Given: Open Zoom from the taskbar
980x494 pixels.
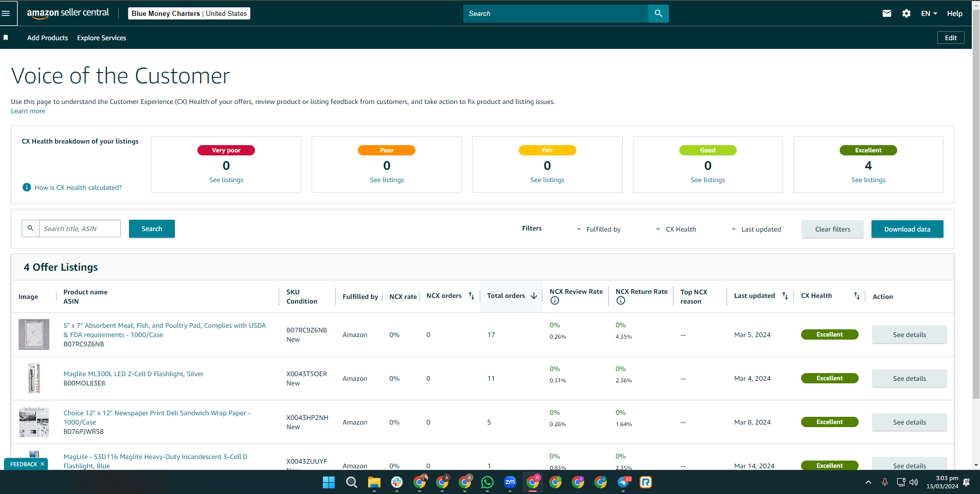Looking at the screenshot, I should (x=510, y=482).
